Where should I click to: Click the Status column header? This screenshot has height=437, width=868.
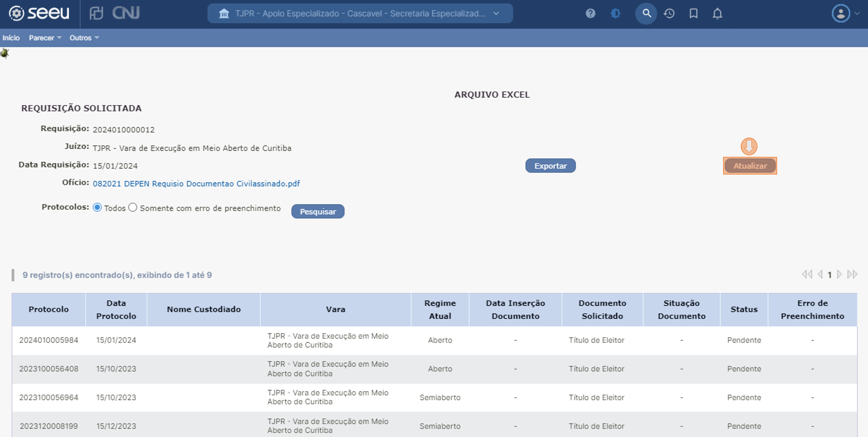744,310
